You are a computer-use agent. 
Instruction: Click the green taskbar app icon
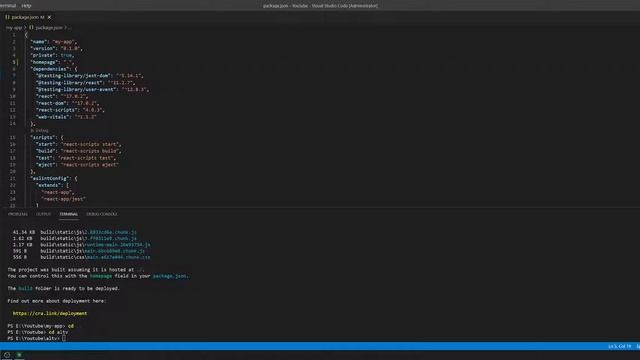pos(19,355)
